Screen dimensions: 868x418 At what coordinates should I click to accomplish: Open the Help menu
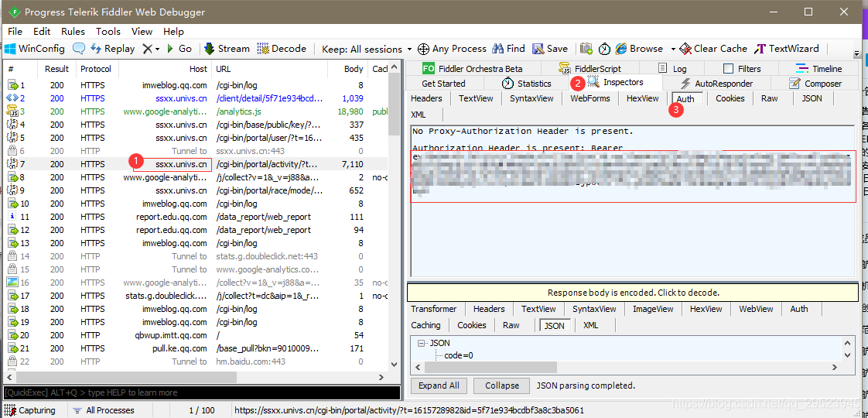pos(173,32)
